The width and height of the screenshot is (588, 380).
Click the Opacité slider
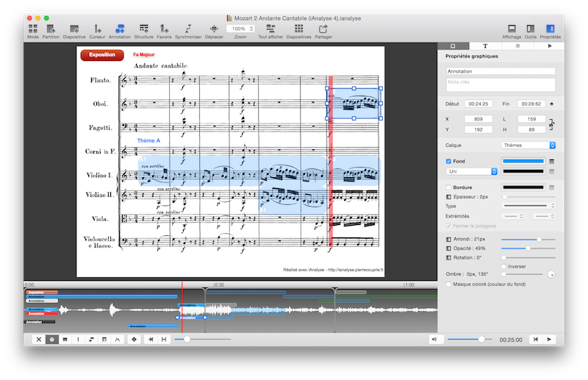[x=528, y=248]
